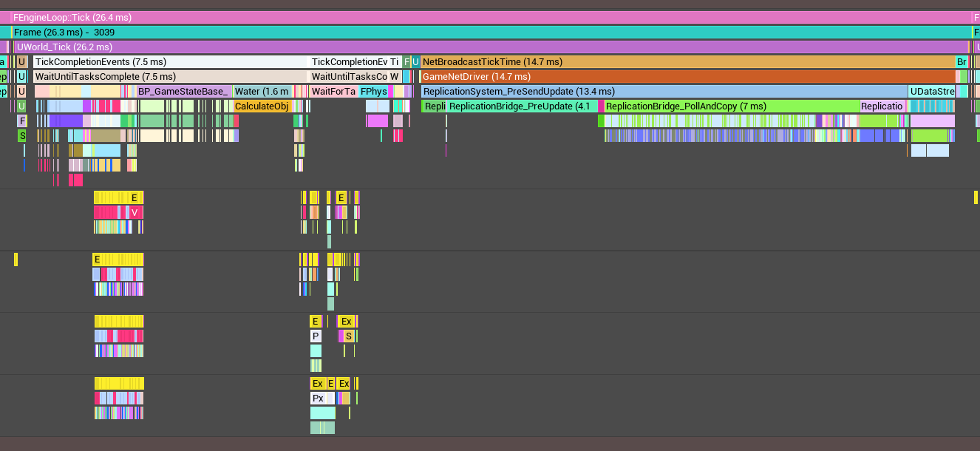Click the cyan FPhys event block
This screenshot has width=980, height=451.
click(x=374, y=92)
